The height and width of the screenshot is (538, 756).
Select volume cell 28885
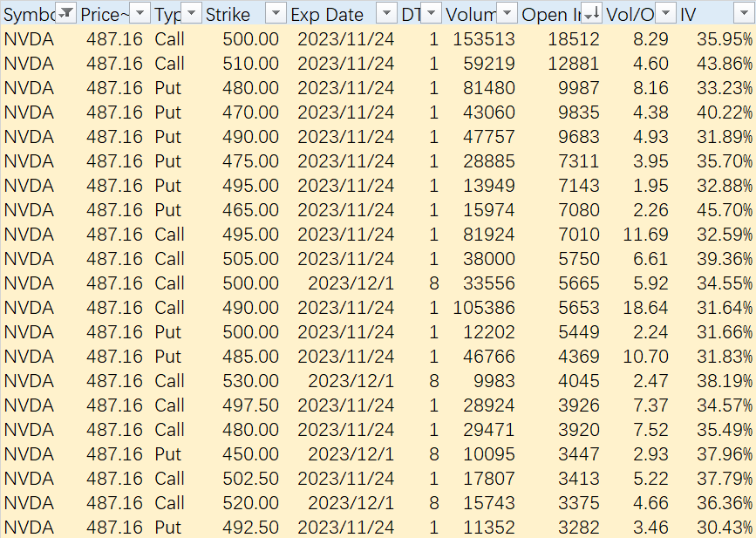tap(489, 161)
